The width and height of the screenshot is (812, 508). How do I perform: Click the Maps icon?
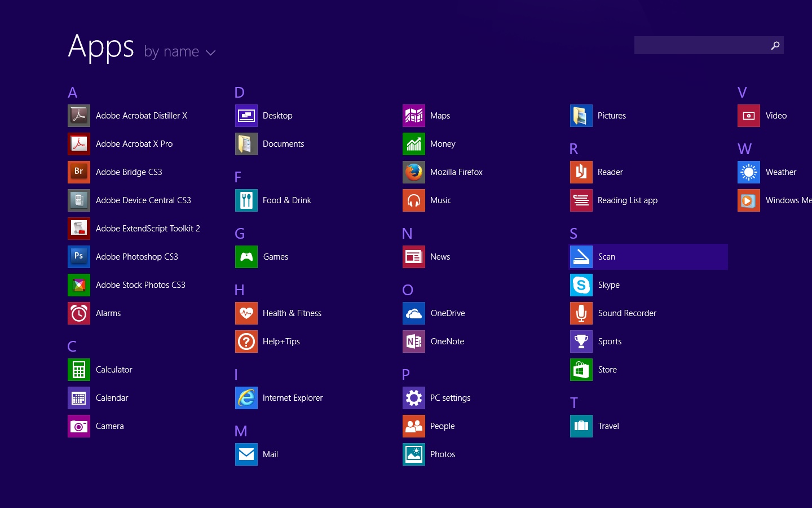[414, 116]
